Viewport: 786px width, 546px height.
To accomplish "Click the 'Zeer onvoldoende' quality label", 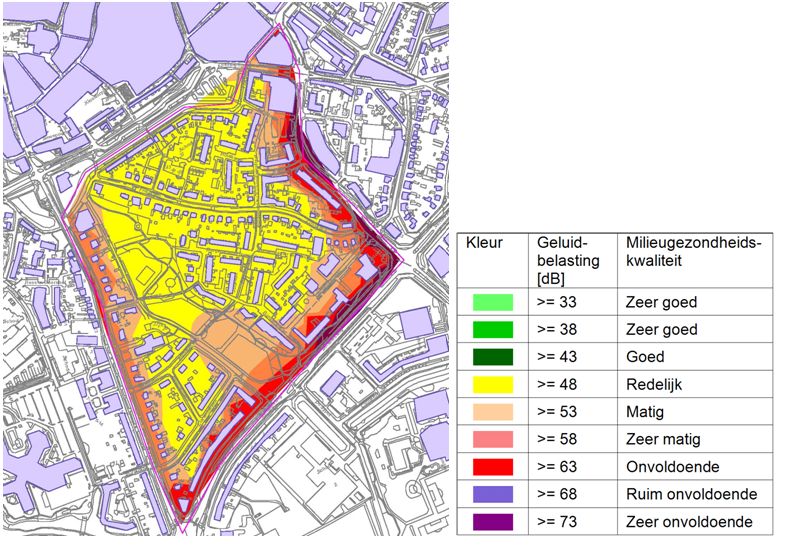I will coord(689,522).
